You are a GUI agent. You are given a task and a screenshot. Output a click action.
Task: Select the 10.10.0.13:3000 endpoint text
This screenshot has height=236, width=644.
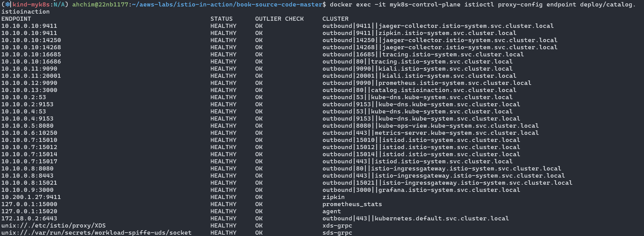[29, 90]
